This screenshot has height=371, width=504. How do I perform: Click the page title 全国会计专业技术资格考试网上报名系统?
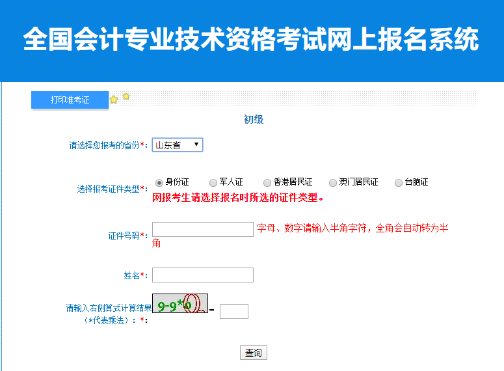(x=251, y=39)
